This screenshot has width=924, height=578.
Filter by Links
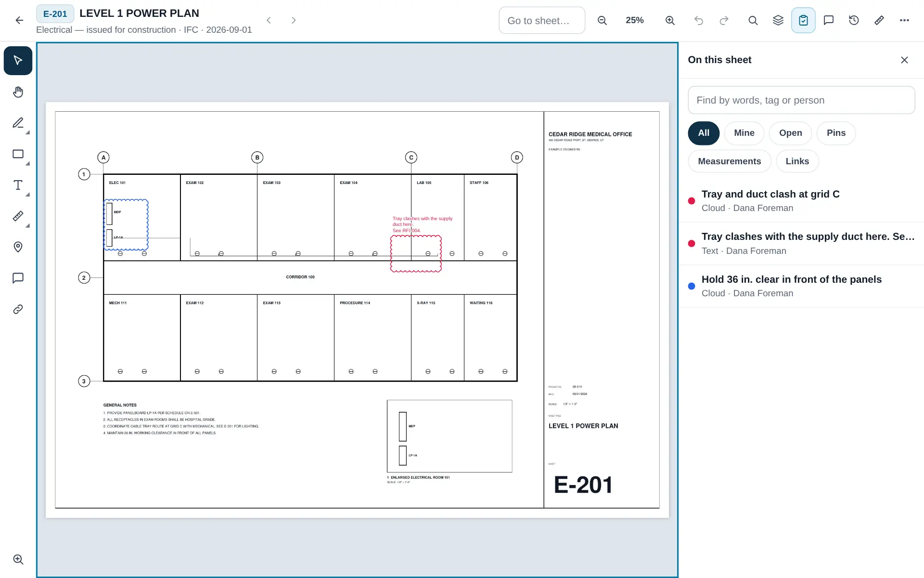797,161
